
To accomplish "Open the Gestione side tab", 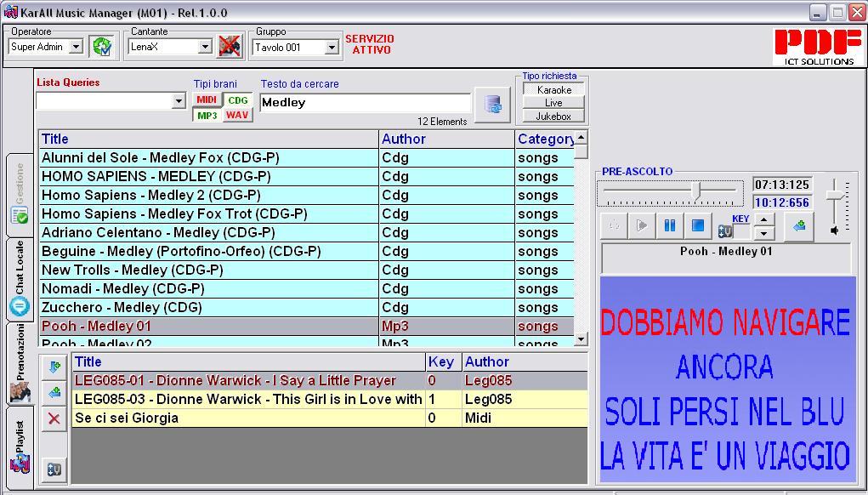I will click(x=20, y=194).
